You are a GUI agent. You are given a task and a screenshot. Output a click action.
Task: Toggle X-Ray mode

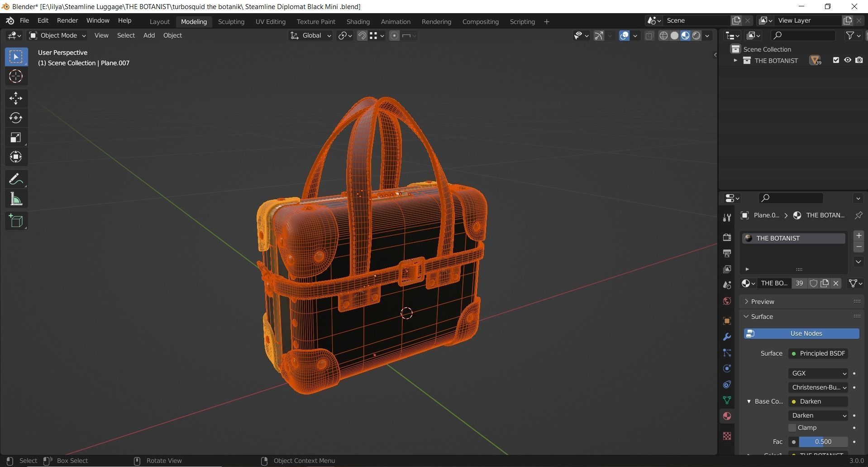point(649,36)
